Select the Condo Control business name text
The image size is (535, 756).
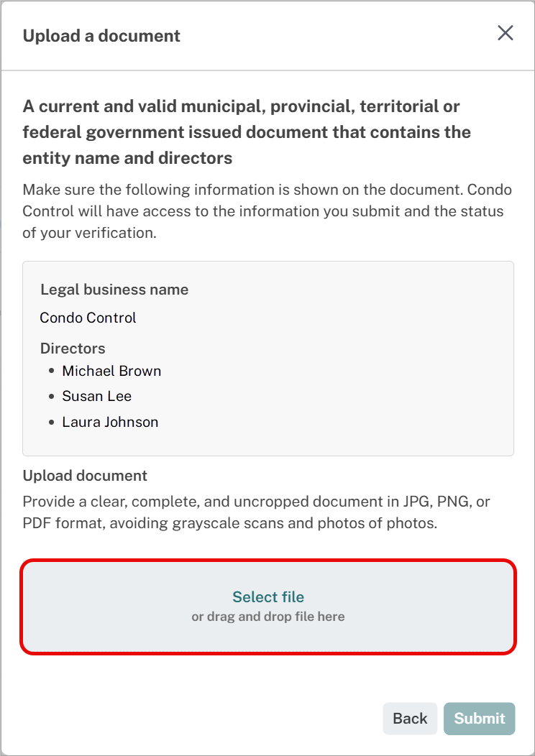88,318
